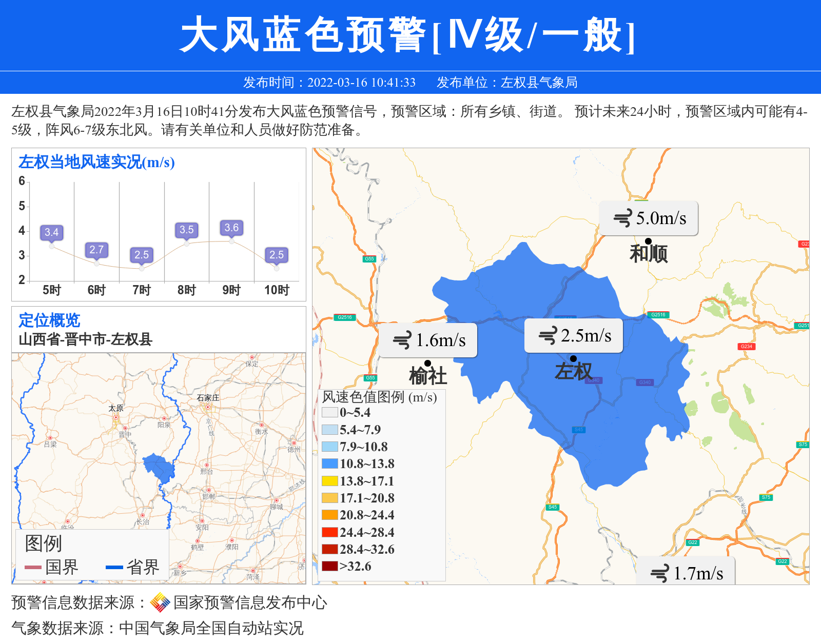Image resolution: width=821 pixels, height=644 pixels.
Task: Click the 左权 city dot marker
Action: point(573,358)
